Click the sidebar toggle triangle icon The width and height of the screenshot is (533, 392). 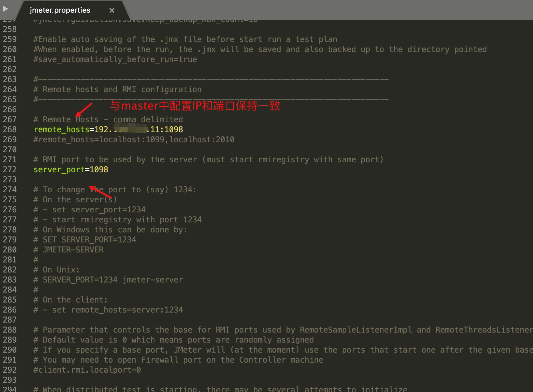(5, 8)
